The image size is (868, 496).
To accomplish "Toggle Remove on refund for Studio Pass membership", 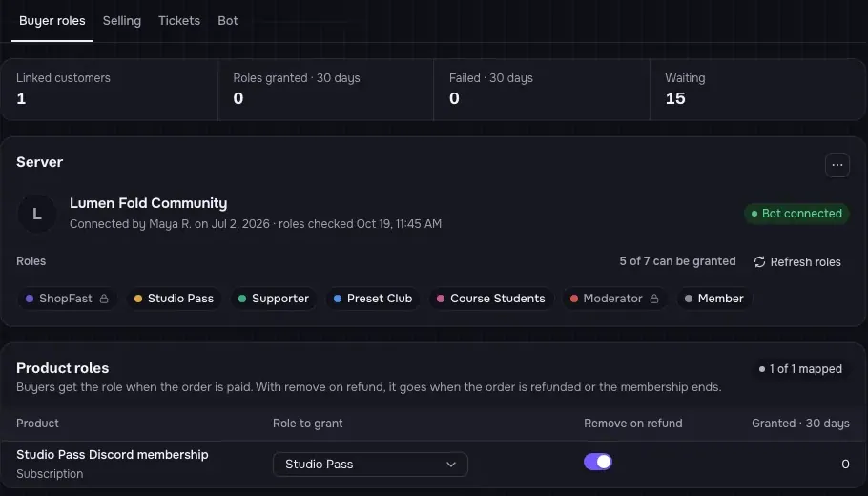I will [x=597, y=462].
